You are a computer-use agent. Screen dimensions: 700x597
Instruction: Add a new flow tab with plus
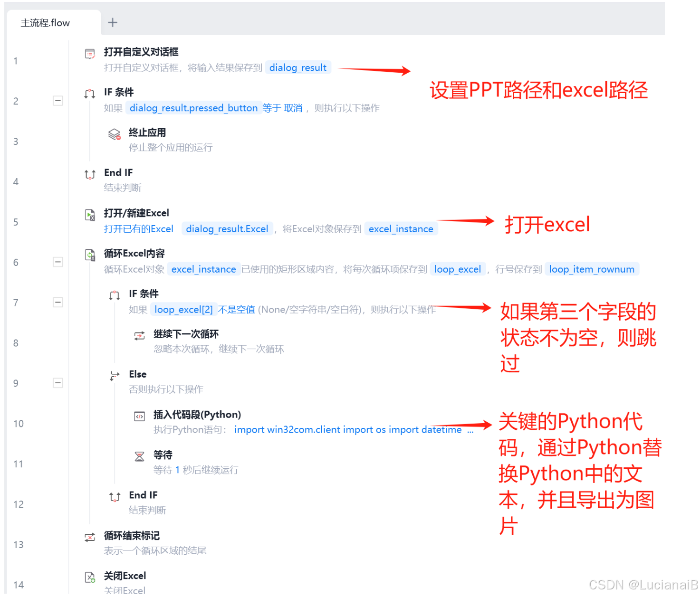click(113, 22)
